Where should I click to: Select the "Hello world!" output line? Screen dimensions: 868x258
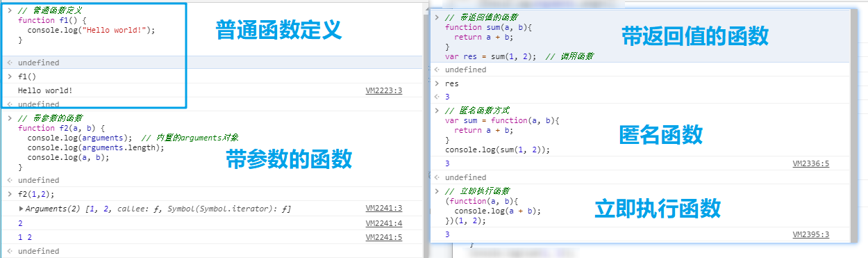(45, 90)
